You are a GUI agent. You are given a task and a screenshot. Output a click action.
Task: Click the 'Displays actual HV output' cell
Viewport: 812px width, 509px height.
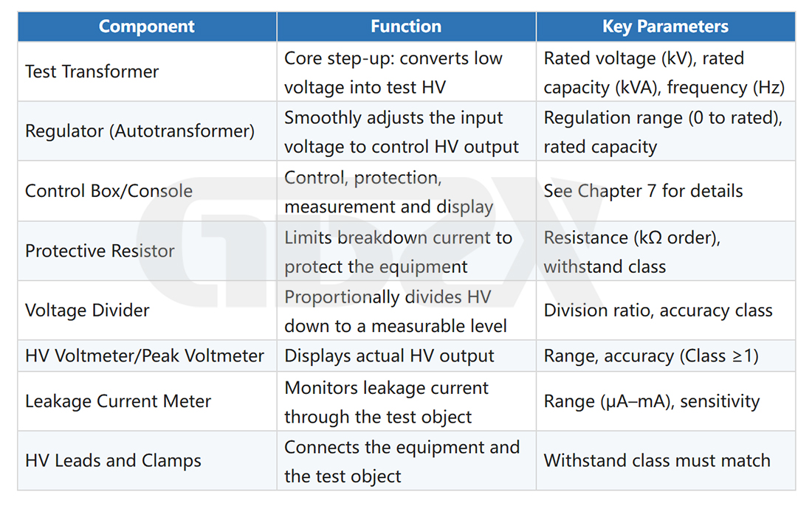[407, 356]
